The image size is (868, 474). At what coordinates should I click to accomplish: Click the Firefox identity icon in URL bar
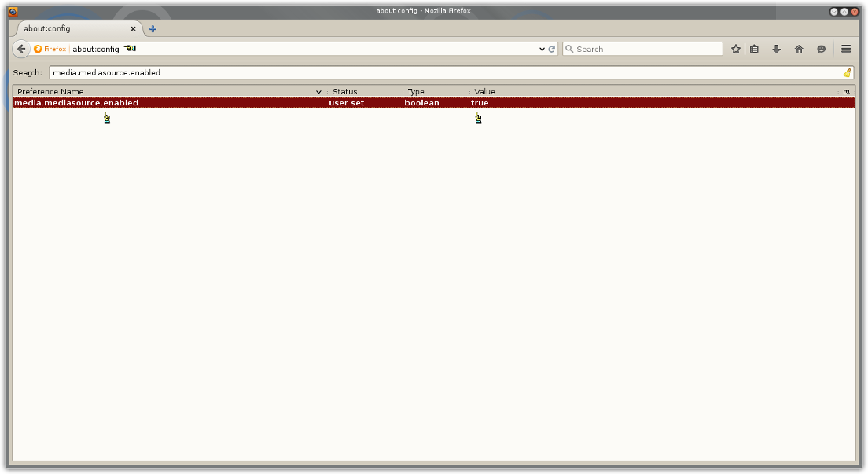(x=38, y=49)
